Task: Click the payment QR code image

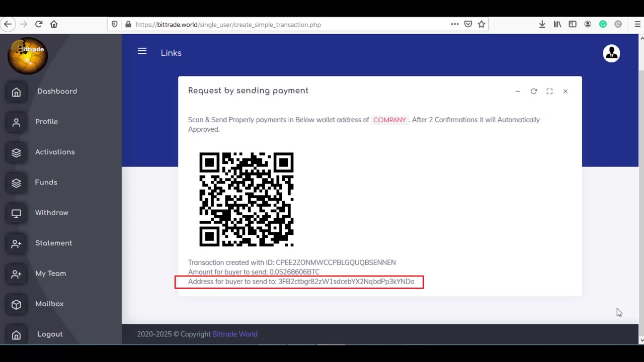Action: tap(247, 200)
